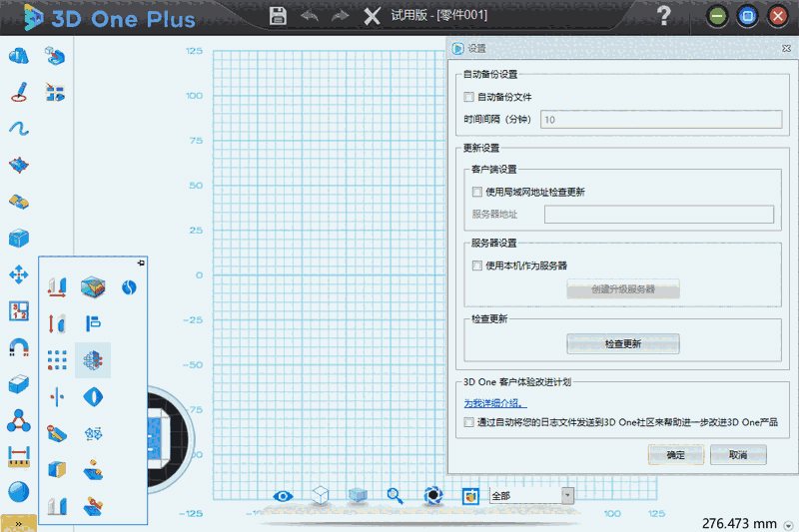This screenshot has width=799, height=532.
Task: Select the wrench on plane tool
Action: 93,506
